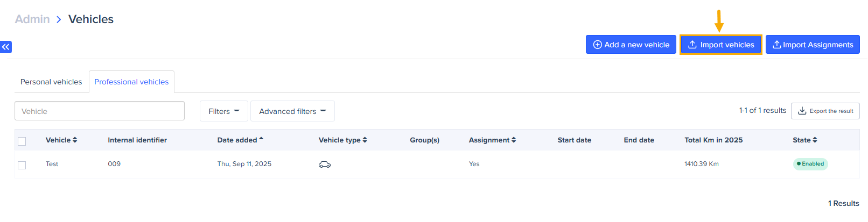Viewport: 868px width, 222px height.
Task: Click the Import vehicles button
Action: click(721, 45)
